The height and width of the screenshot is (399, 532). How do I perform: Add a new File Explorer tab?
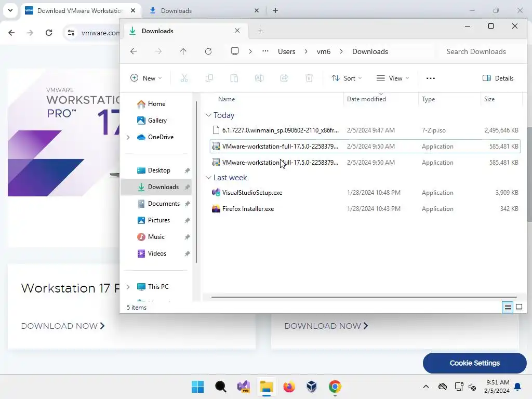point(260,31)
